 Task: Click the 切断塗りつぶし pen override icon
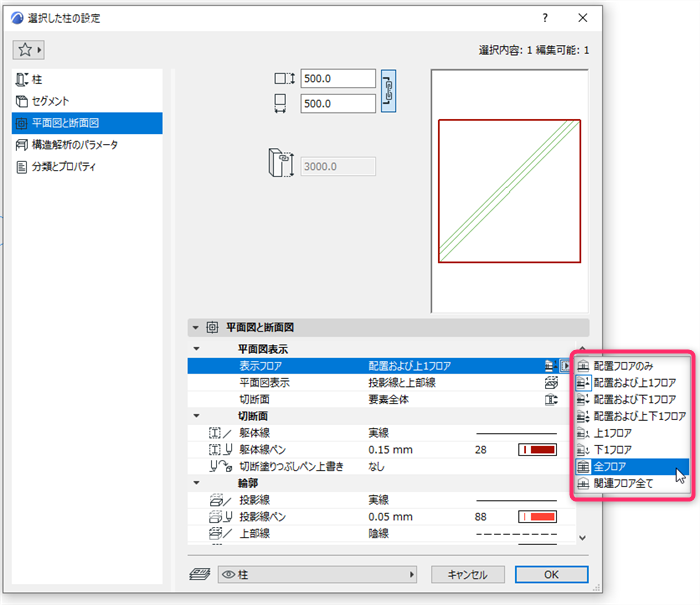click(221, 466)
